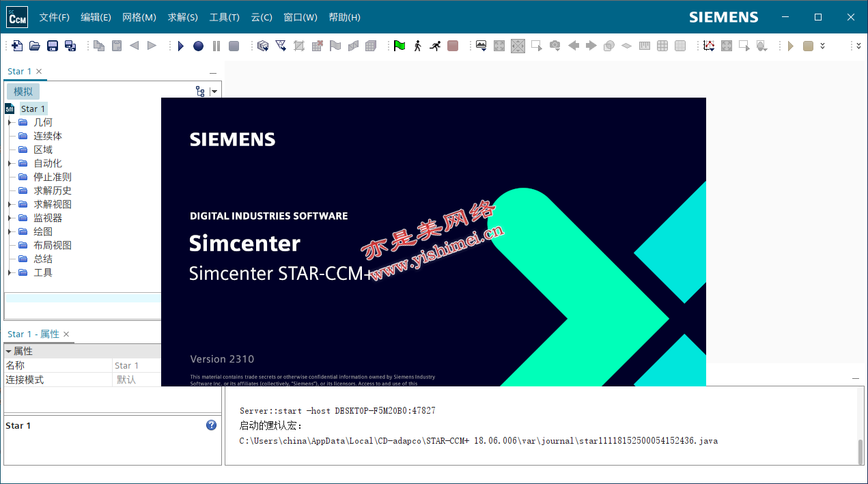Click the tan stop macro square icon
This screenshot has height=484, width=868.
point(809,46)
